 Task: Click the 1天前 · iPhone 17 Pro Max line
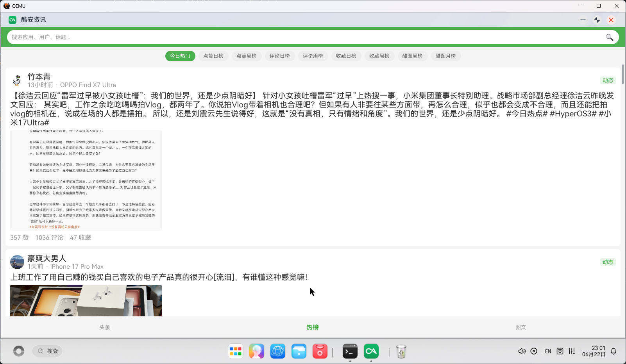pyautogui.click(x=65, y=266)
